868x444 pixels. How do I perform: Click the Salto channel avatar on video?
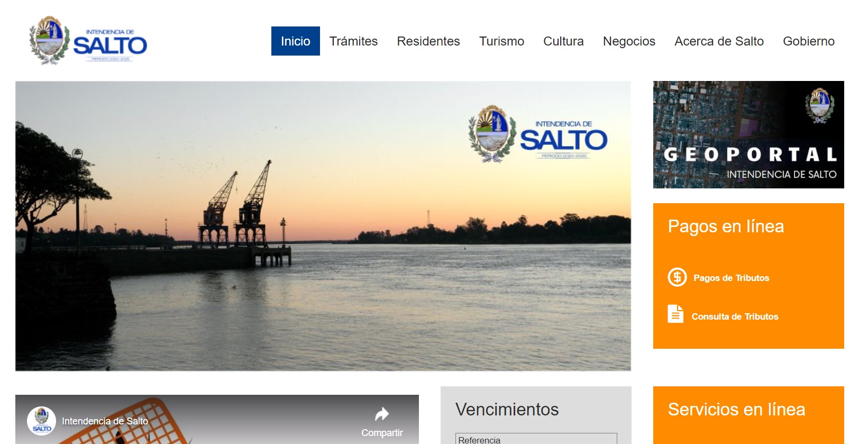(x=42, y=421)
